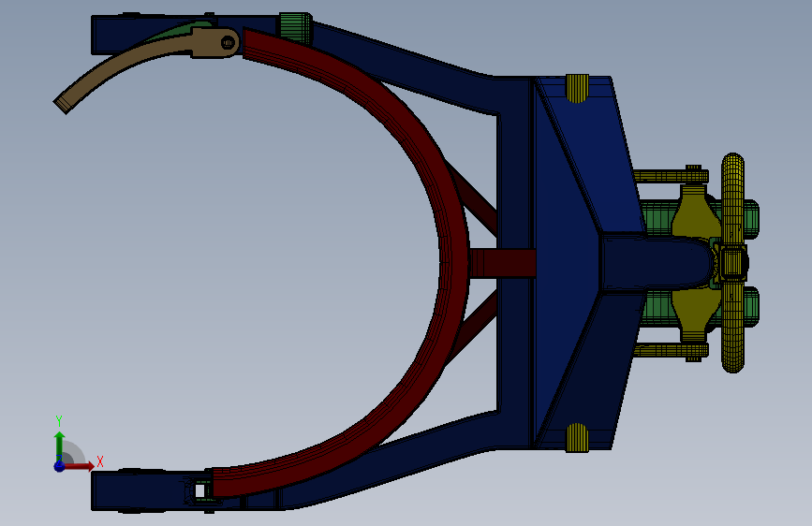The image size is (812, 526).
Task: Select the upper green bolt head beside handwheel
Action: [752, 219]
